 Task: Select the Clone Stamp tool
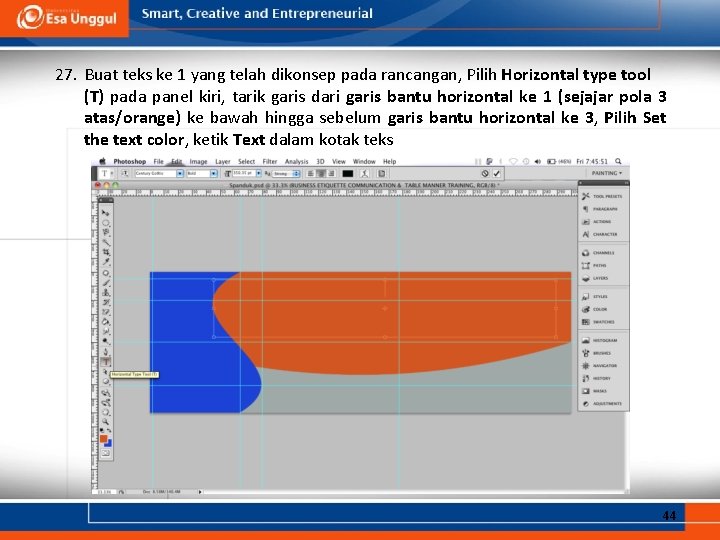(x=106, y=292)
